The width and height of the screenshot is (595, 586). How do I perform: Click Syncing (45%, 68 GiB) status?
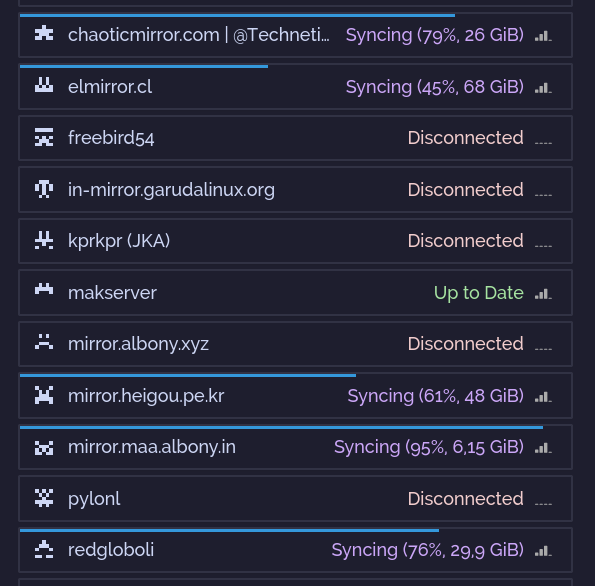click(x=435, y=87)
